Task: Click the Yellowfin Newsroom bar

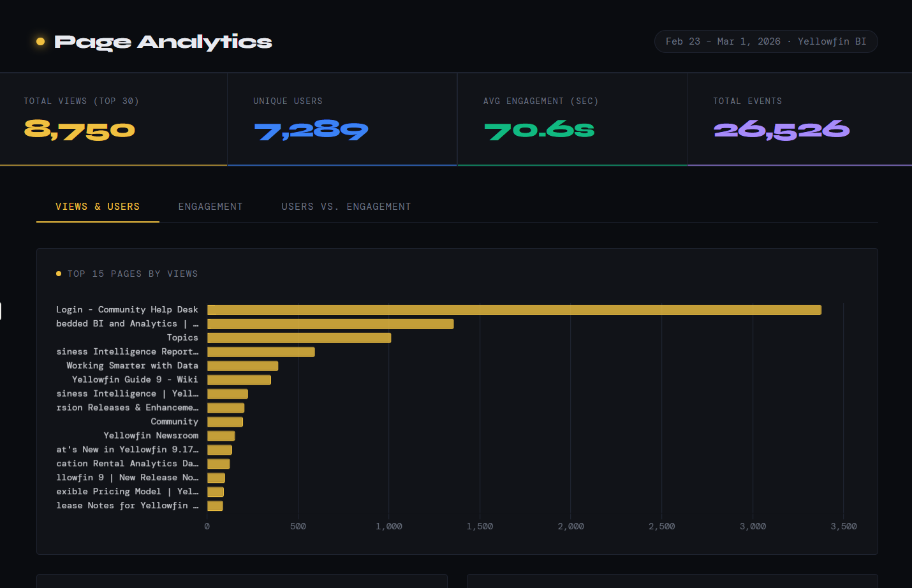Action: 221,436
